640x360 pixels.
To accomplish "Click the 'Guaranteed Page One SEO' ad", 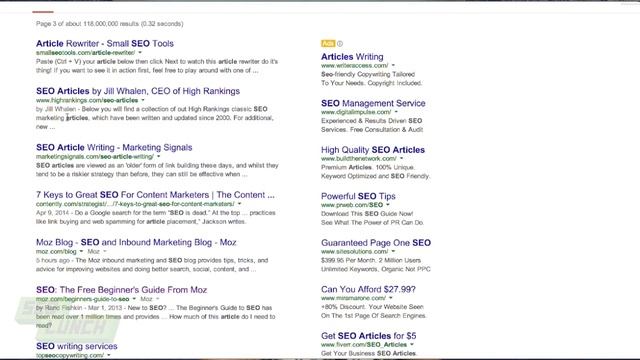I will click(x=376, y=243).
